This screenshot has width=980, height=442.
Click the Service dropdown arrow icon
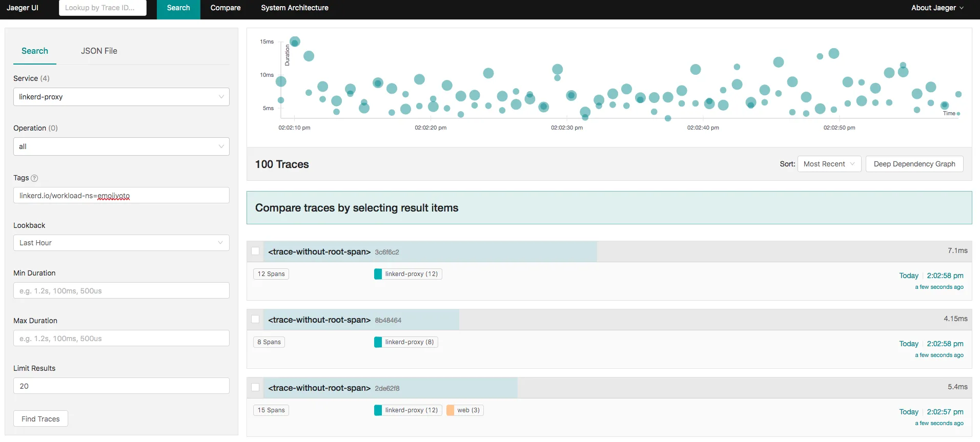click(x=221, y=97)
